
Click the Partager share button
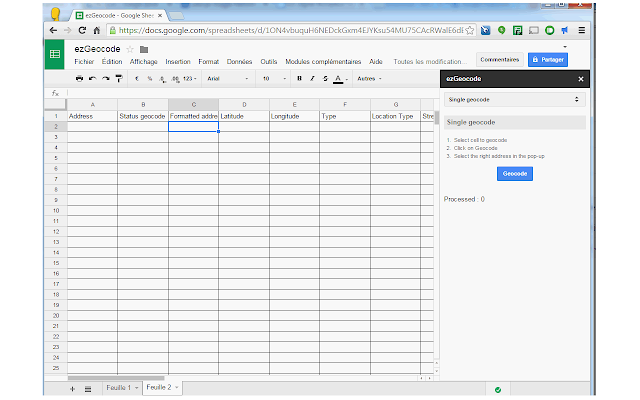pyautogui.click(x=548, y=60)
